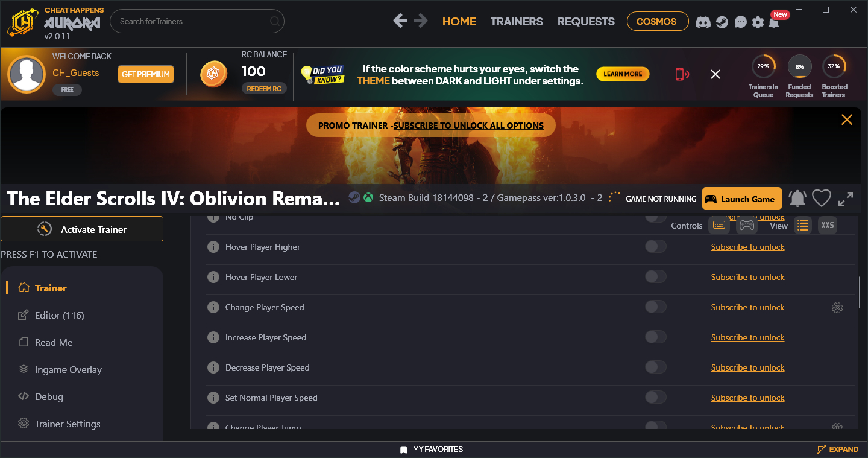Turn on Set Normal Player Speed
This screenshot has width=868, height=458.
pos(655,398)
